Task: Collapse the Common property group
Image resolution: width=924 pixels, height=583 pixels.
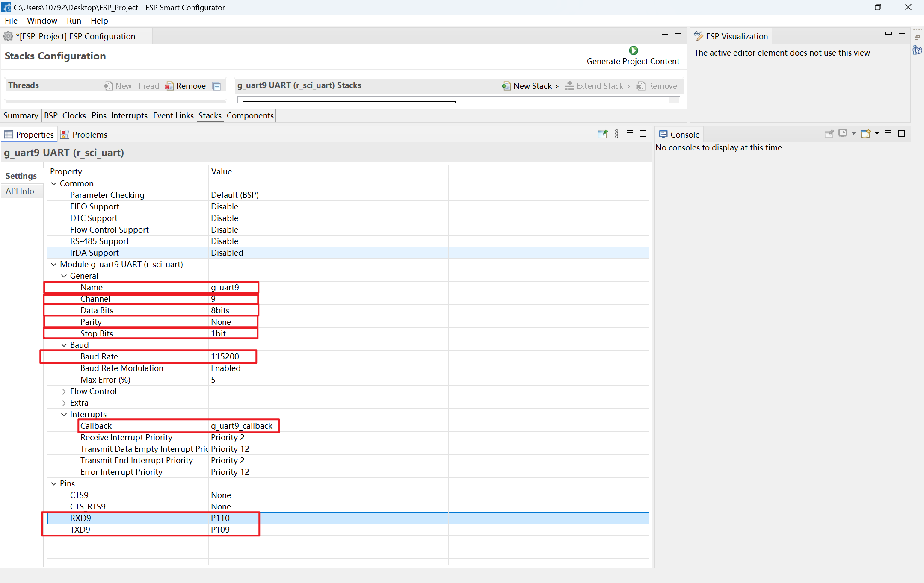Action: point(53,183)
